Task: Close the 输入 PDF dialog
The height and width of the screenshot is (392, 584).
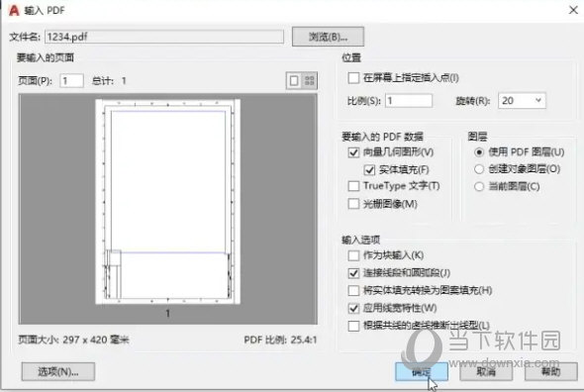Action: point(573,10)
